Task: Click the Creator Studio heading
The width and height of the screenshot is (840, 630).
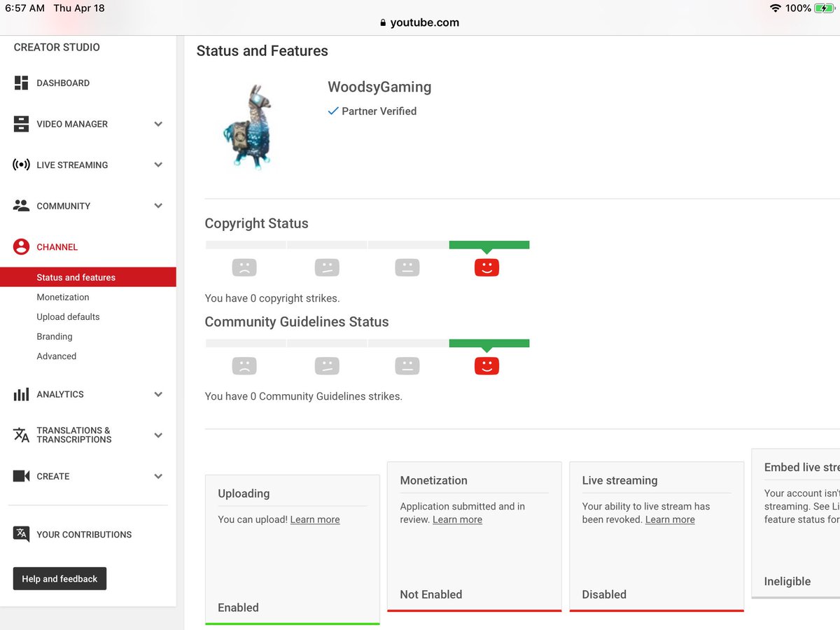Action: click(57, 47)
